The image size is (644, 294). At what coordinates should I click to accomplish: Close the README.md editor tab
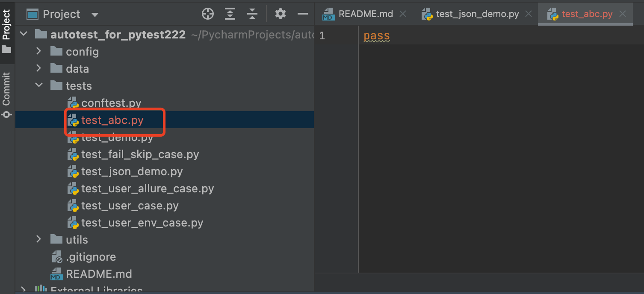(x=402, y=14)
